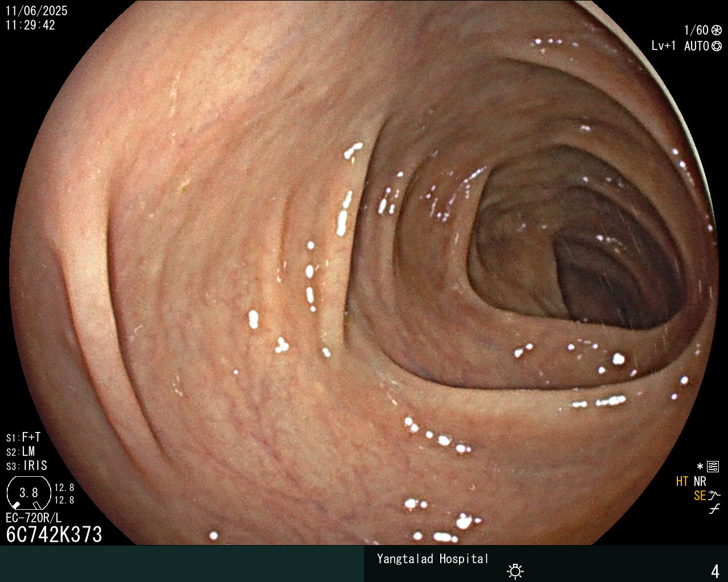Click the date 11/06/2025
Viewport: 728px width, 582px height.
[x=36, y=11]
